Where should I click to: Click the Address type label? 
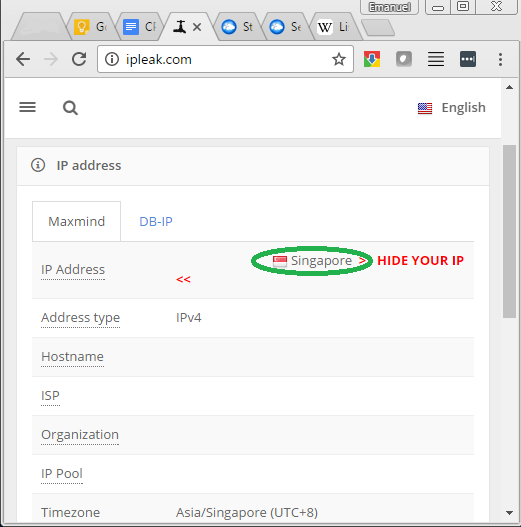click(x=80, y=318)
